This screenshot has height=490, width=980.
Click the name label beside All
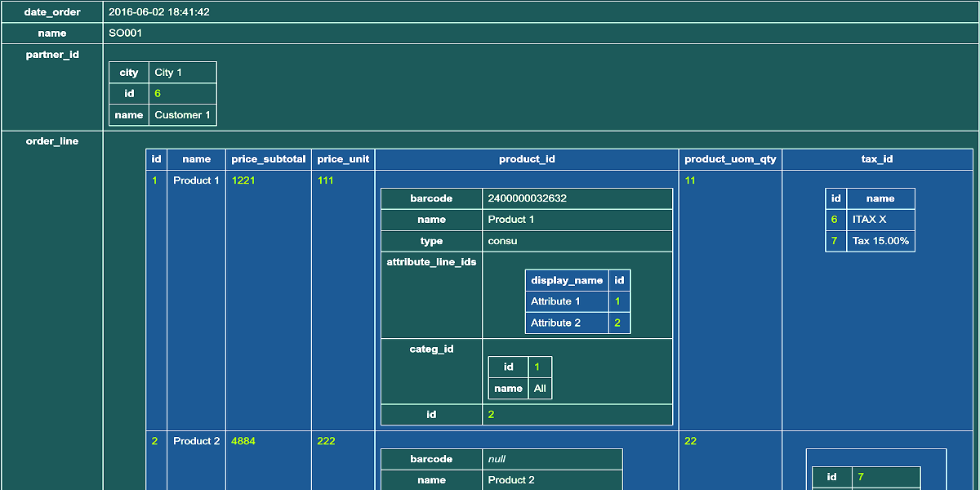[508, 388]
